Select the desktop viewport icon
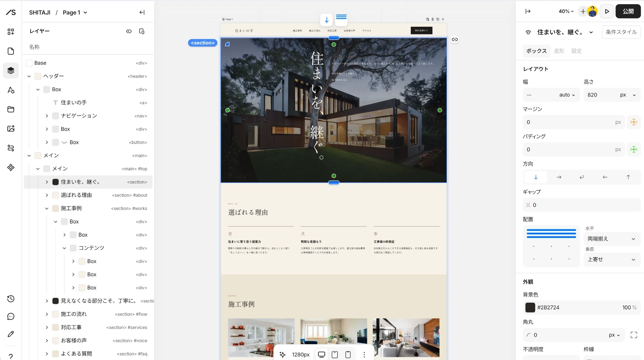The height and width of the screenshot is (360, 644). (321, 355)
